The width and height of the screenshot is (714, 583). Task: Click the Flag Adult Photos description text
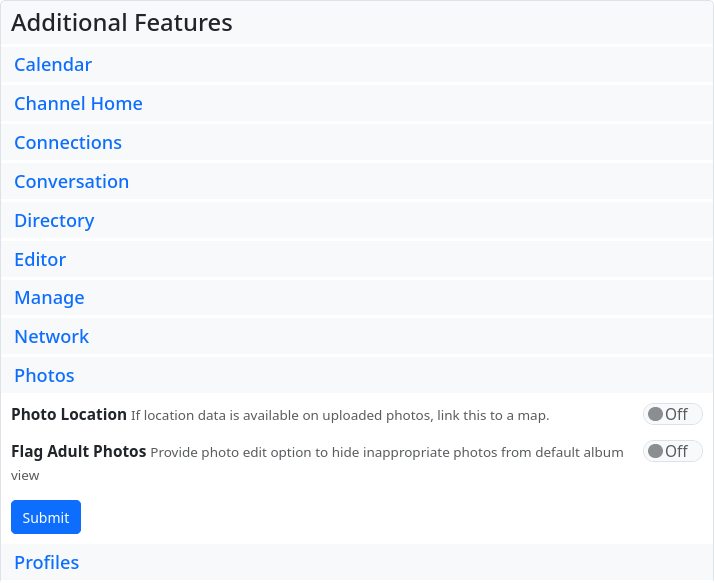coord(386,453)
